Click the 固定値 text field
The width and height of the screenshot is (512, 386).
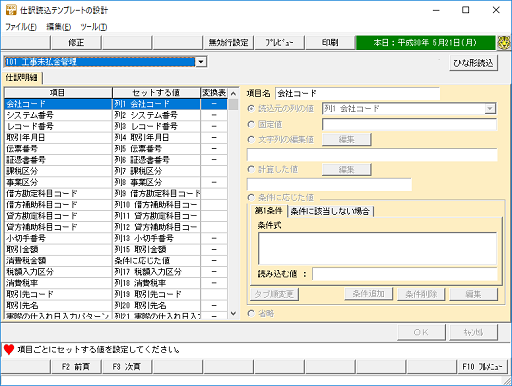[x=409, y=124]
